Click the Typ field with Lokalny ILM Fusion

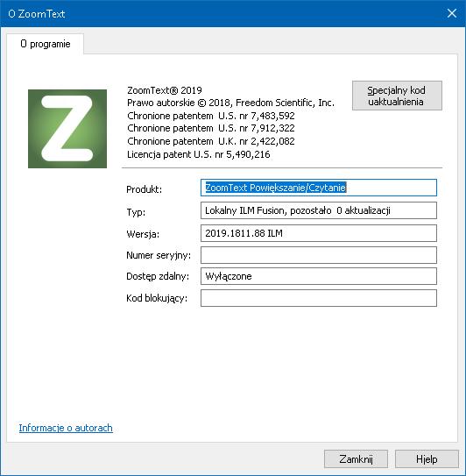pyautogui.click(x=319, y=210)
